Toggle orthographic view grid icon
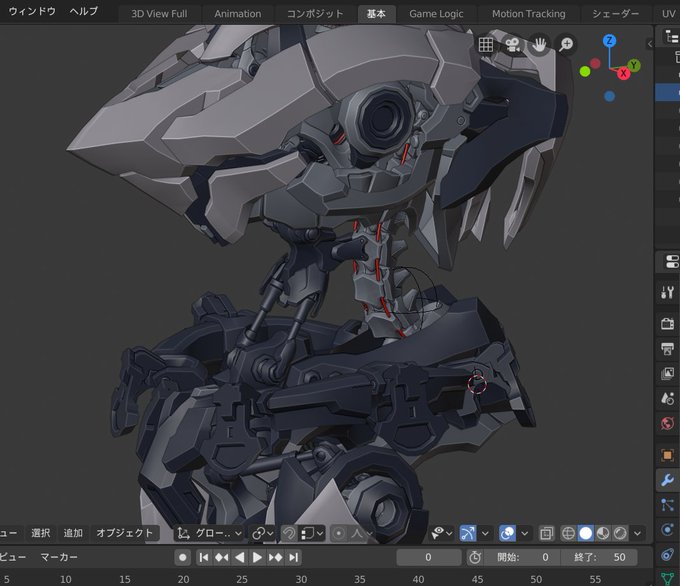This screenshot has height=586, width=680. (486, 45)
